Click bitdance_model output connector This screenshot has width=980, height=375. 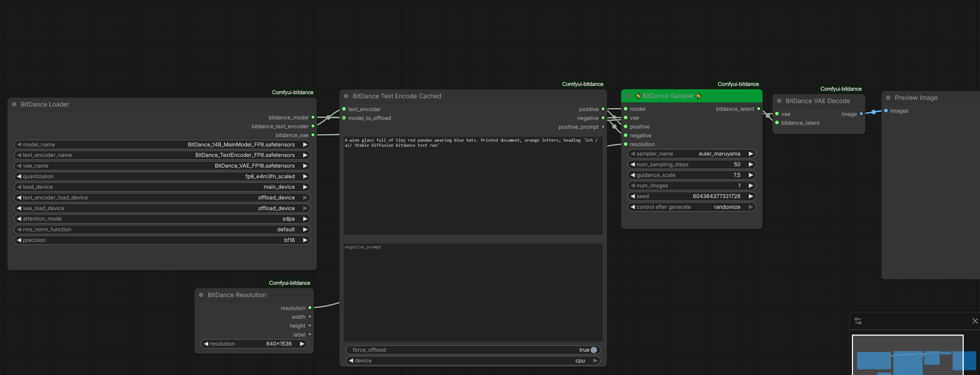pos(313,117)
